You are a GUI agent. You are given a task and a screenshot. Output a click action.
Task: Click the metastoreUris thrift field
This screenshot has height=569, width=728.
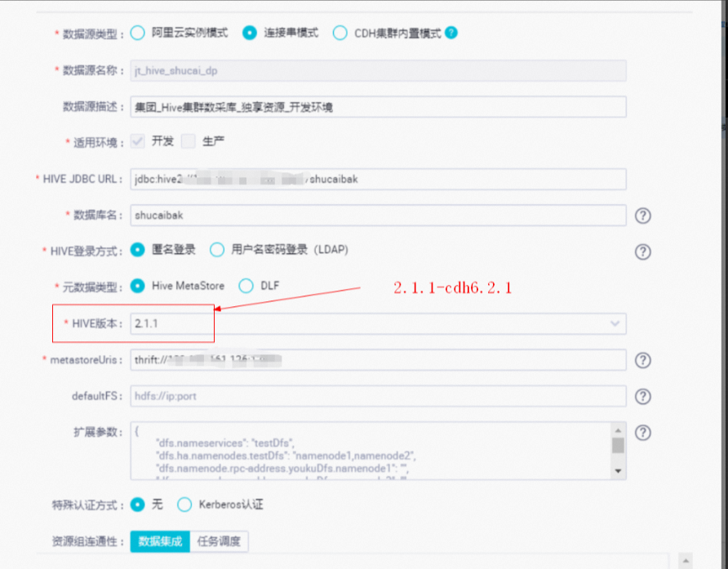point(378,359)
